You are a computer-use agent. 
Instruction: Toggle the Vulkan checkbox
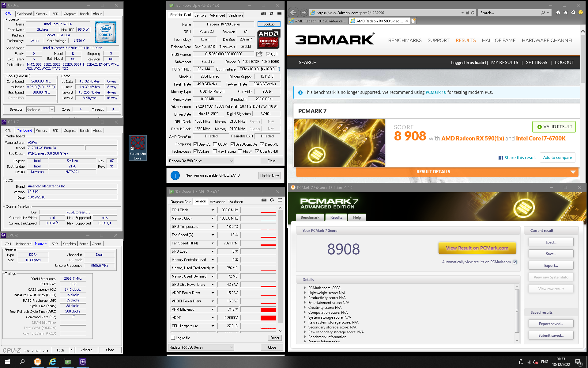click(195, 151)
